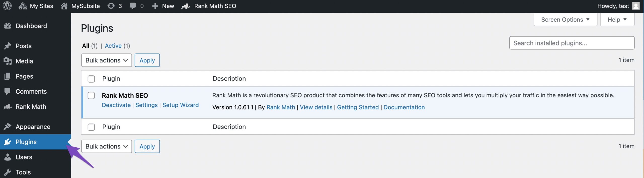Click the Rank Math SEO plugin name
This screenshot has height=178, width=644.
click(125, 95)
